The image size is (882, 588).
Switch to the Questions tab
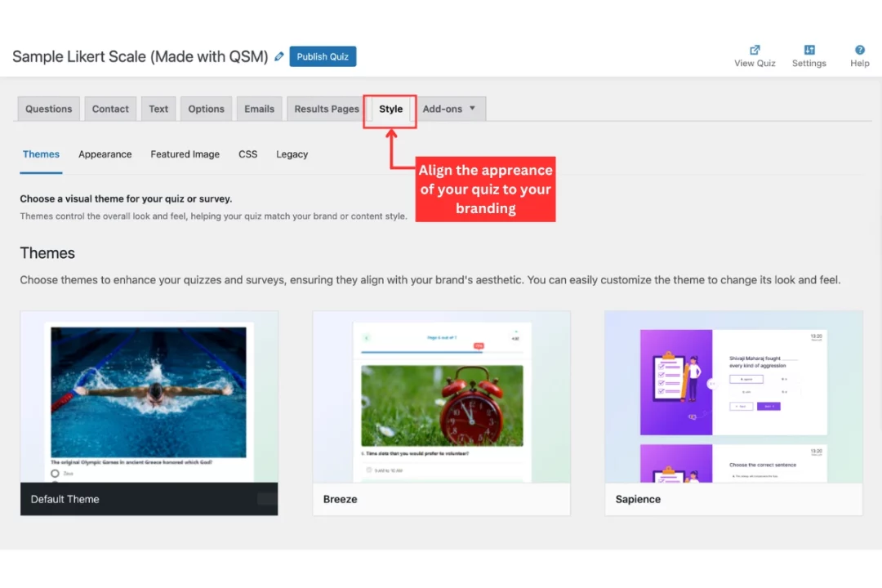coord(47,108)
